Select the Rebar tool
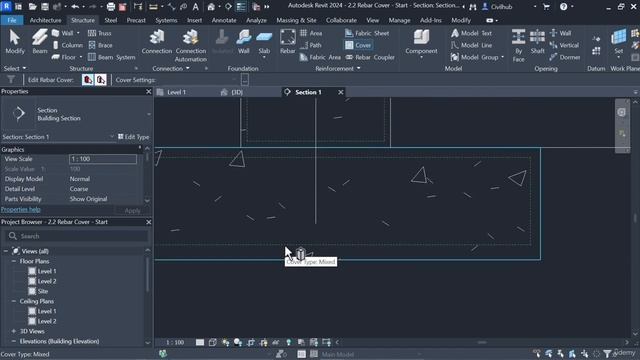Viewport: 640px width, 360px height. point(287,42)
